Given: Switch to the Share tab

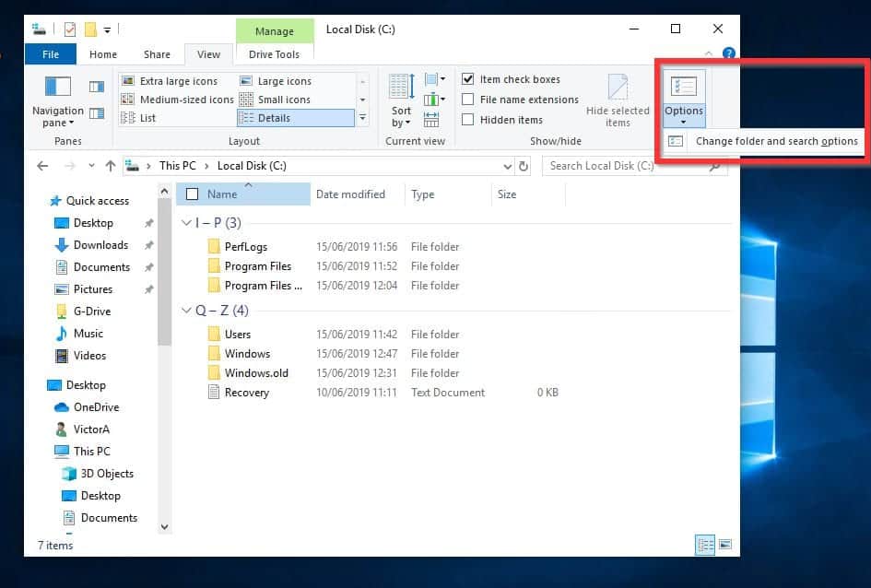Looking at the screenshot, I should coord(157,54).
